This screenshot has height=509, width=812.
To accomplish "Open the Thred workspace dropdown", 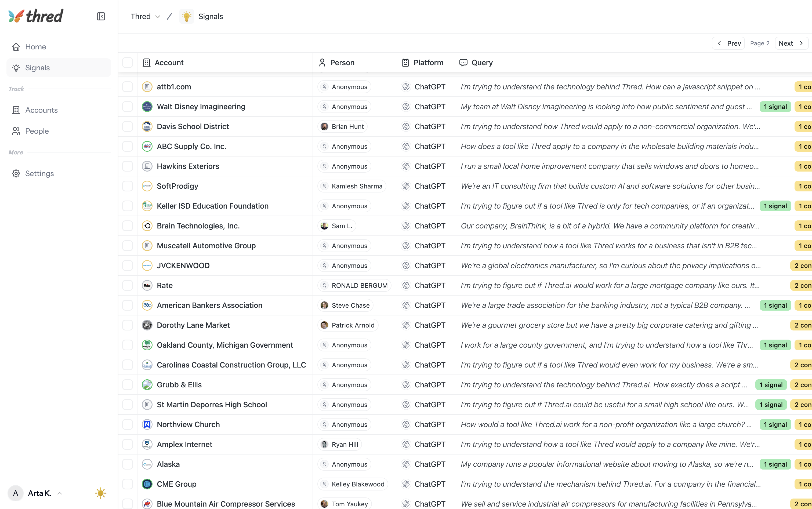I will (145, 16).
